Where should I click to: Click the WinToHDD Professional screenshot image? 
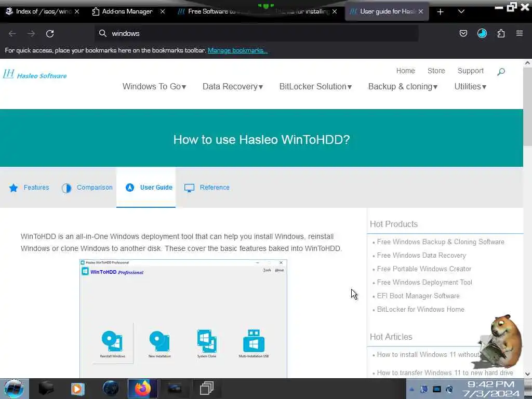183,318
